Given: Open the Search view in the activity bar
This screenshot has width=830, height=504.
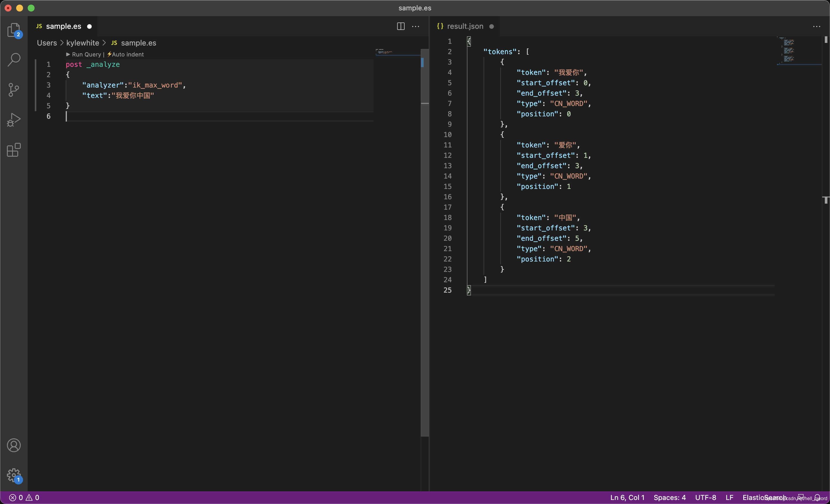Looking at the screenshot, I should 14,60.
